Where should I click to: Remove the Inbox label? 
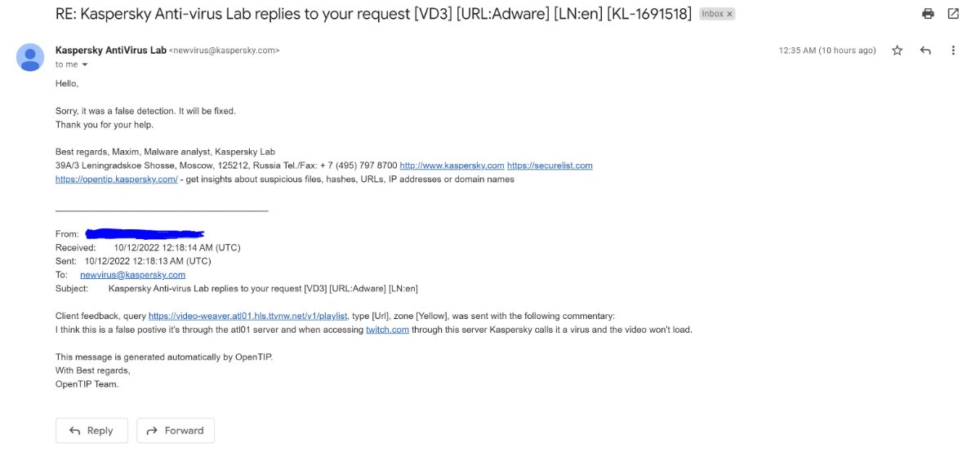coord(729,14)
